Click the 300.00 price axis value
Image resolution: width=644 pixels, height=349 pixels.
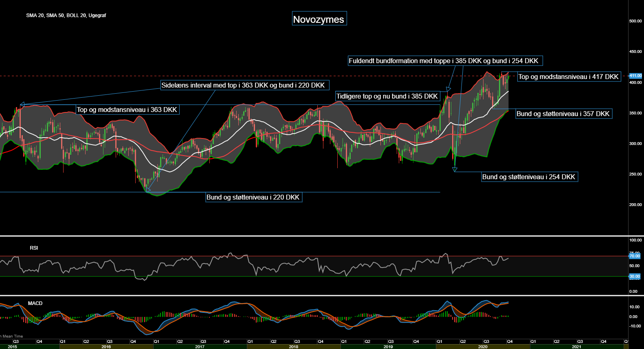635,143
